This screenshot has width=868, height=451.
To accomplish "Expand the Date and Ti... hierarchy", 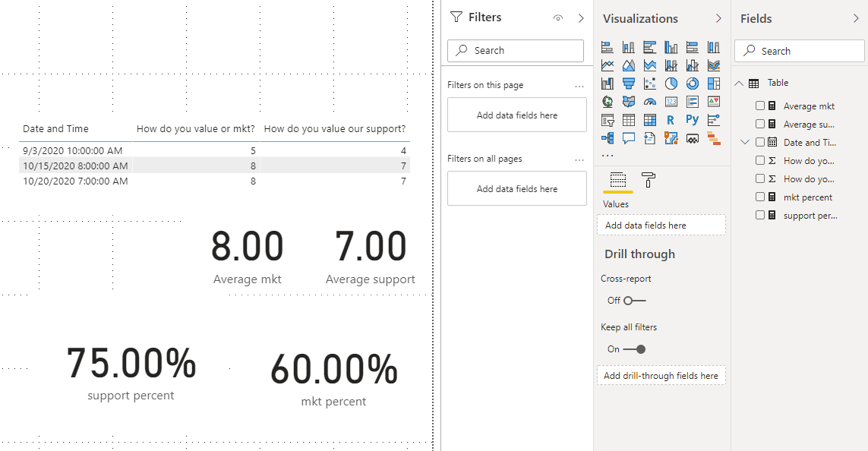I will (x=745, y=142).
